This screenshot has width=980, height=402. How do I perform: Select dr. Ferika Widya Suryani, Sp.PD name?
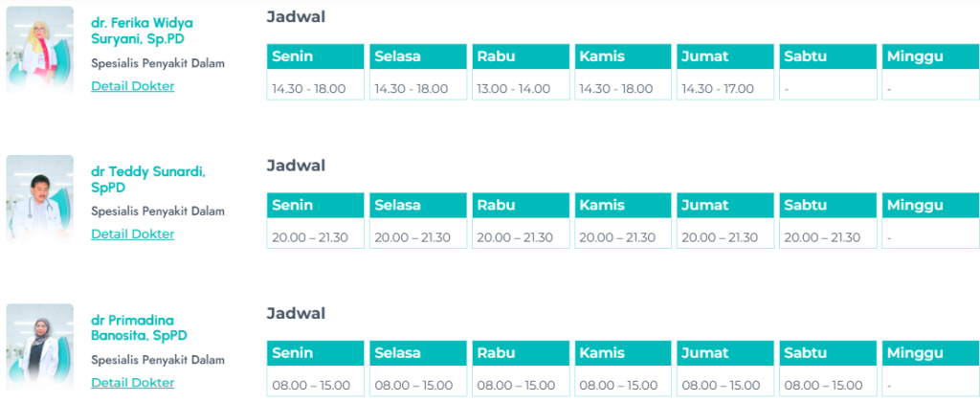[141, 31]
